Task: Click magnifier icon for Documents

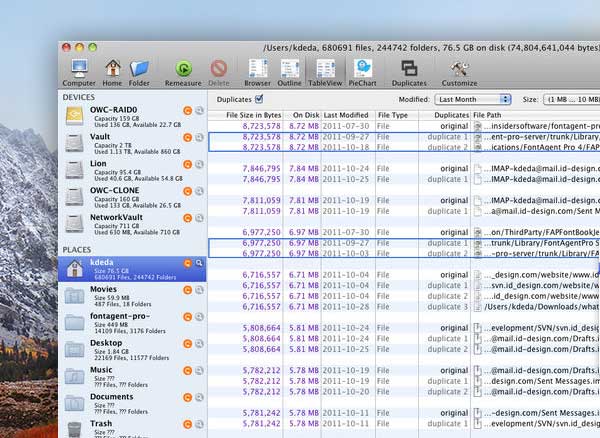Action: coord(199,397)
